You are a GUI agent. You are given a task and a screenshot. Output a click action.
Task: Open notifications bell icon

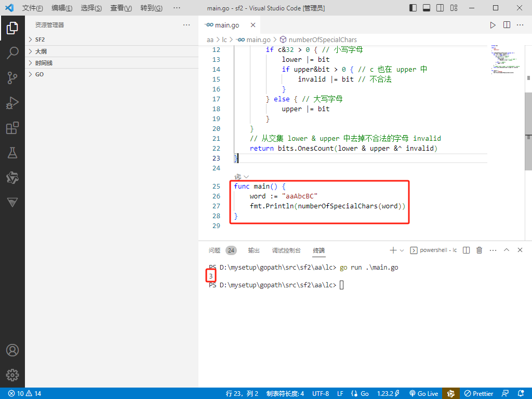point(521,394)
